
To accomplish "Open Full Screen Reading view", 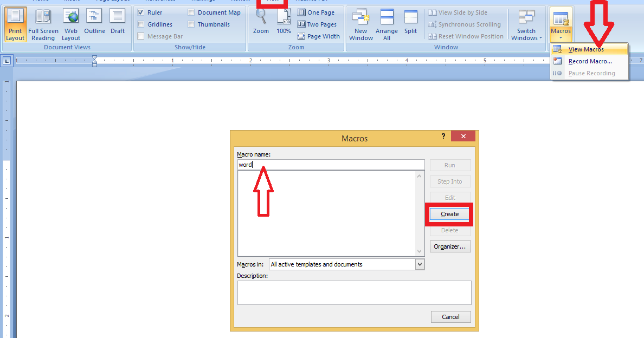I will pos(43,24).
